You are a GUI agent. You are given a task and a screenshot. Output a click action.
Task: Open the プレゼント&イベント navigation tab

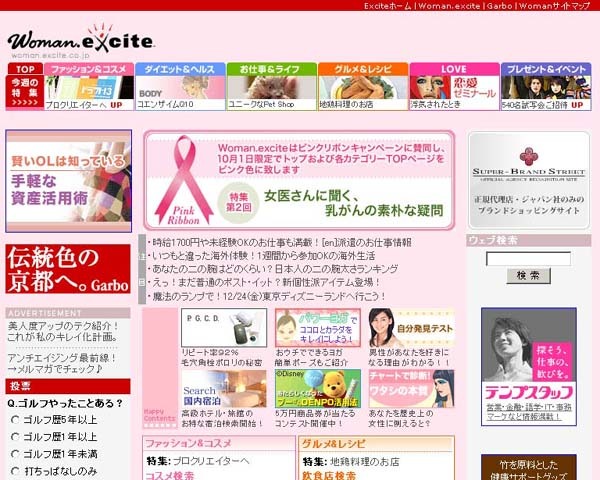tap(546, 69)
